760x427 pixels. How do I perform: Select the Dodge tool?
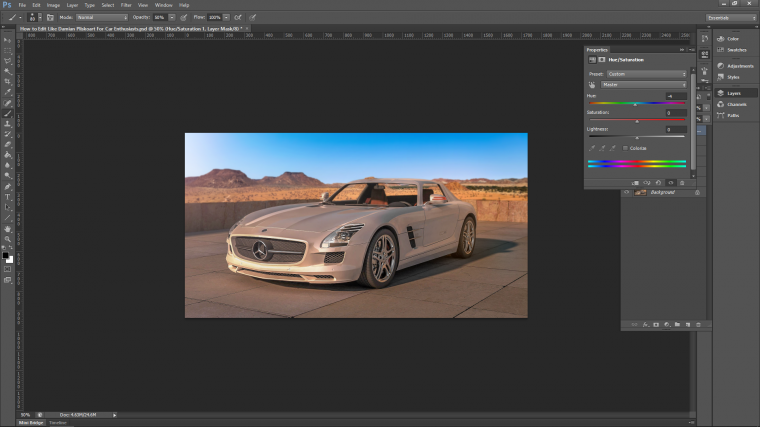(7, 175)
